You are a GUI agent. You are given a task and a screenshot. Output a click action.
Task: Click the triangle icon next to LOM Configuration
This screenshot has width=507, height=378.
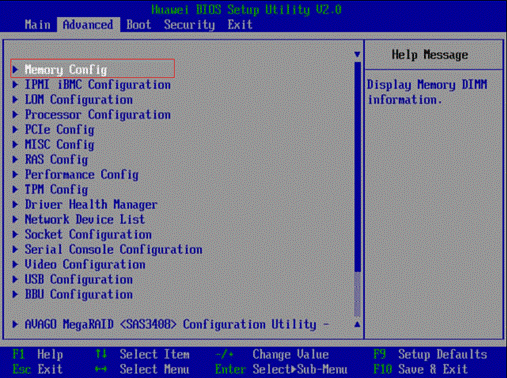coord(15,99)
